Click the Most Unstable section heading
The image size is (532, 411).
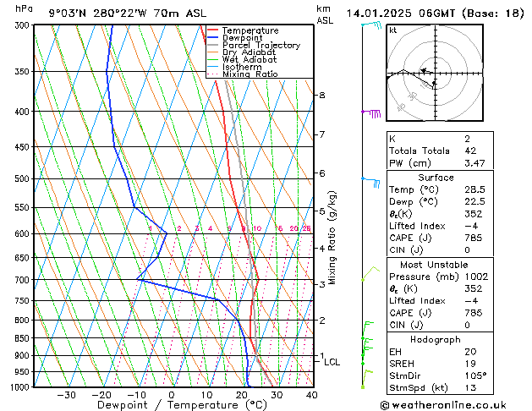pos(434,265)
